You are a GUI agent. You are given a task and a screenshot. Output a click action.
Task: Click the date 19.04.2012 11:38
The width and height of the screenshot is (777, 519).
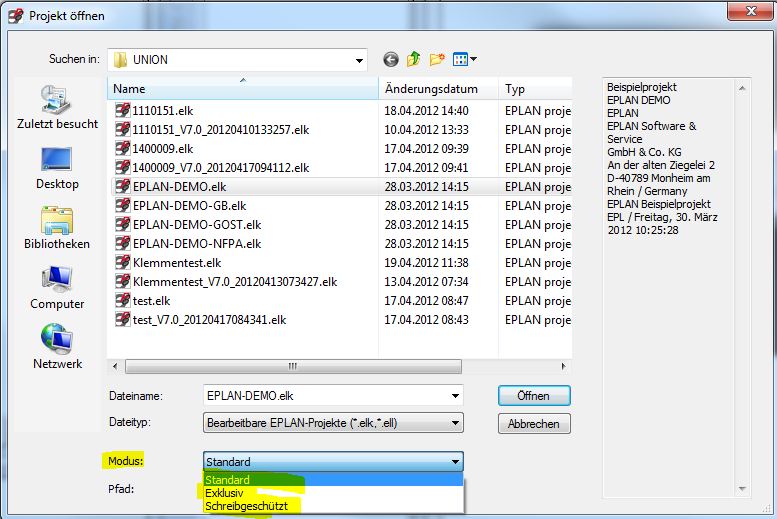pyautogui.click(x=426, y=262)
